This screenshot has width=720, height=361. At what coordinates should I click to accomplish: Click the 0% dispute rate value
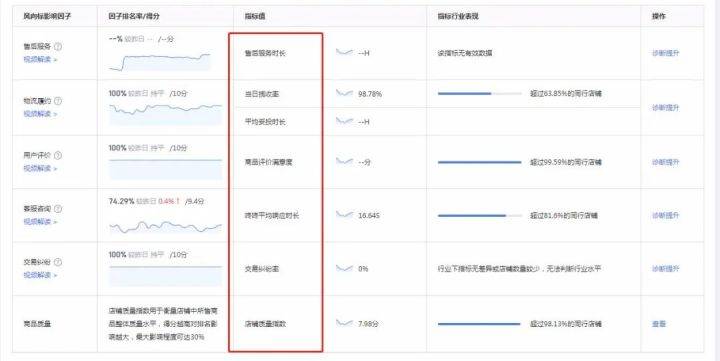tap(363, 269)
